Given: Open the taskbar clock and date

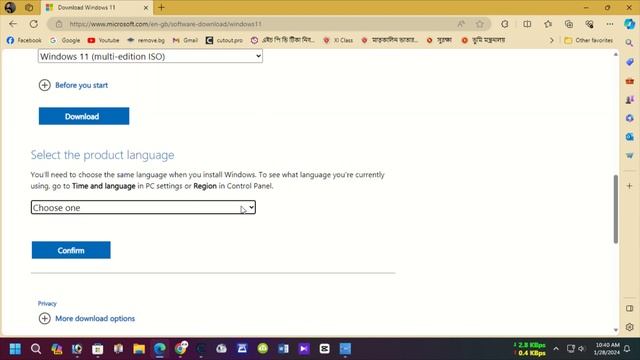Looking at the screenshot, I should [607, 349].
